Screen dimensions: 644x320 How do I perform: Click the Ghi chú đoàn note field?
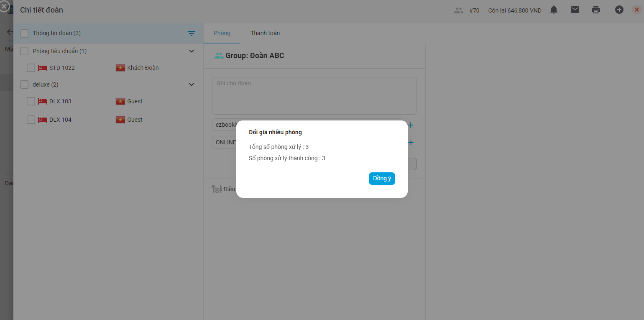(x=314, y=96)
